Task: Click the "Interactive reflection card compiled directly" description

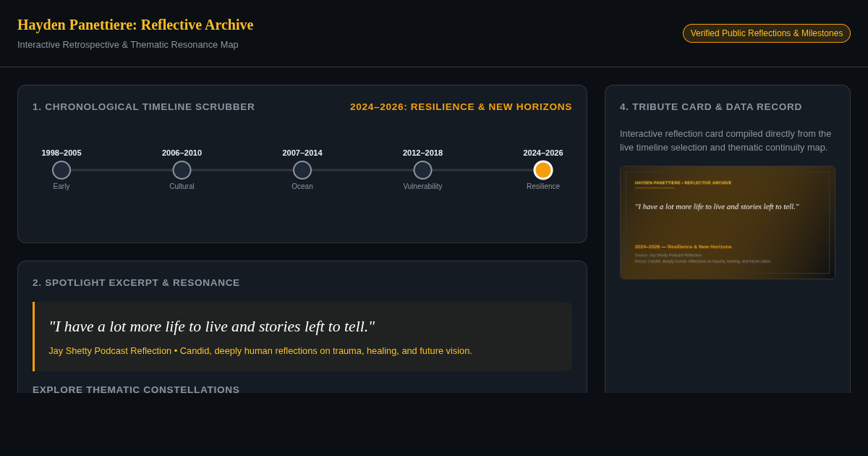Action: pos(726,140)
